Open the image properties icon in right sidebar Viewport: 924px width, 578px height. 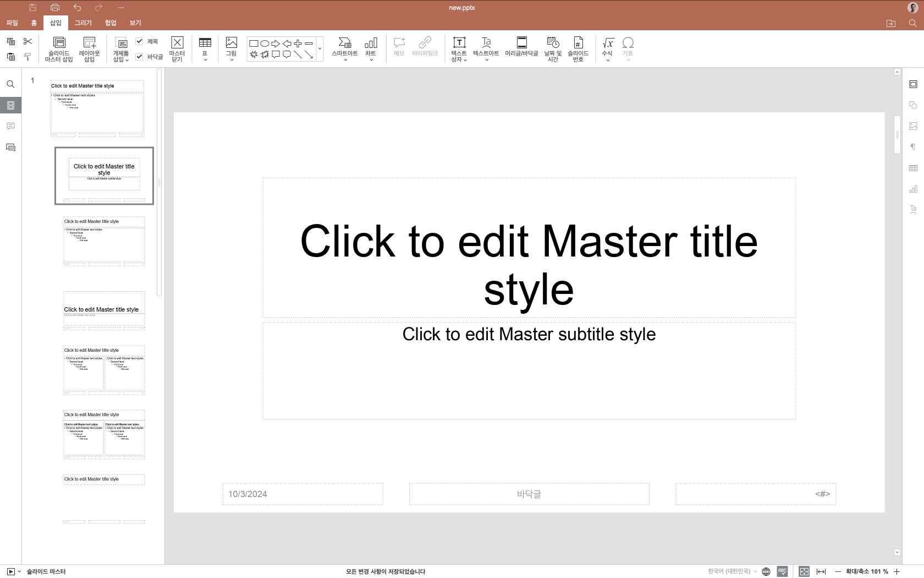click(x=913, y=126)
